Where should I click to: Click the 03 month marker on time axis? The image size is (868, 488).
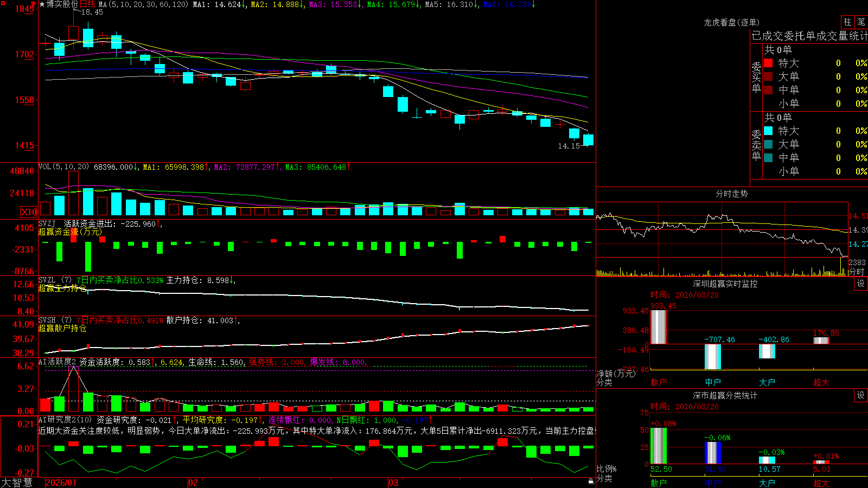tap(393, 483)
